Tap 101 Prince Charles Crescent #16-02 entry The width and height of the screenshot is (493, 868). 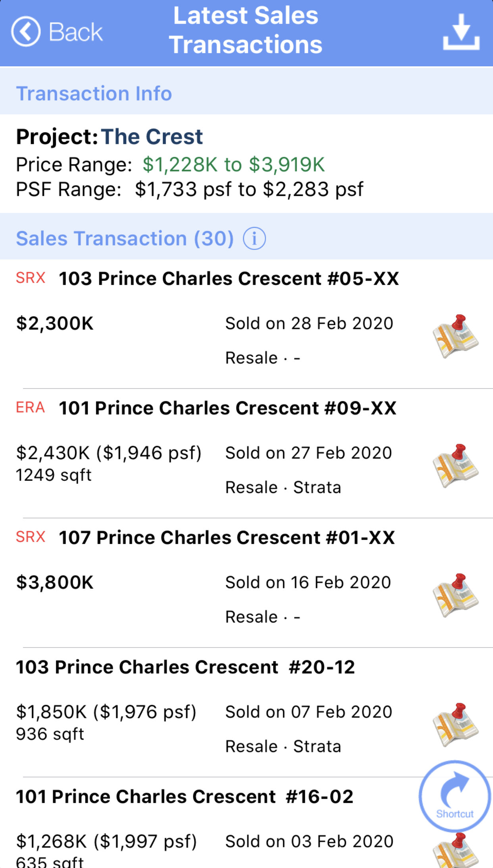(184, 796)
